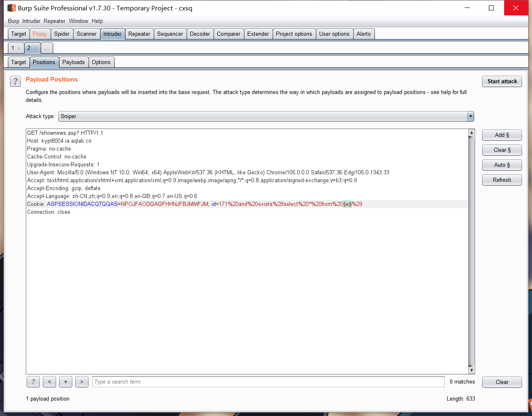Click the Add § button
This screenshot has width=532, height=416.
pos(502,135)
